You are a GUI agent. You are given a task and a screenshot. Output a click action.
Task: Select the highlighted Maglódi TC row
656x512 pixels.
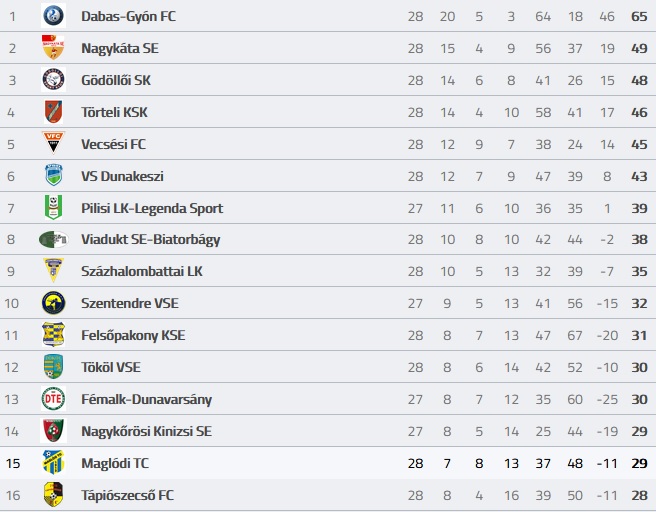click(x=328, y=463)
